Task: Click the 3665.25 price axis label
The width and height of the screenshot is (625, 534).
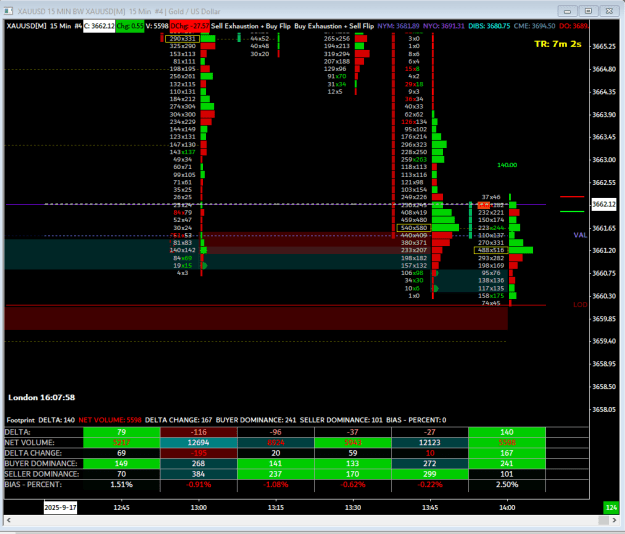Action: pyautogui.click(x=604, y=46)
